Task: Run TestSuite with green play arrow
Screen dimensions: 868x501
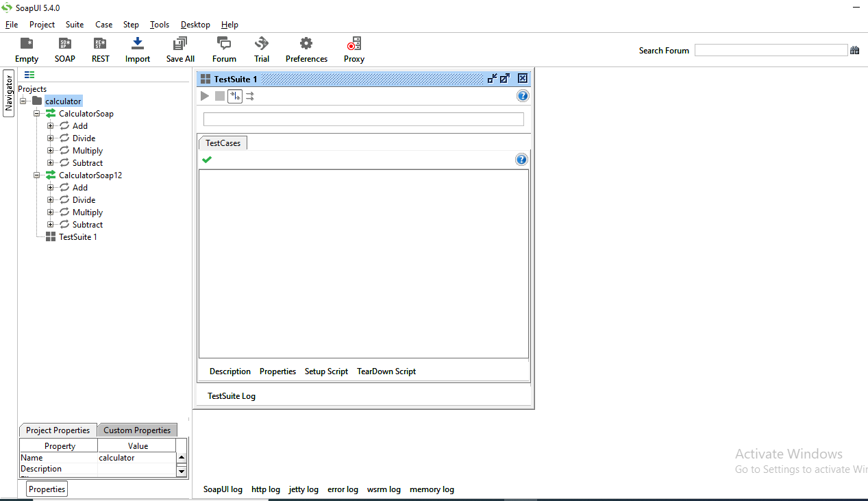Action: [x=205, y=96]
